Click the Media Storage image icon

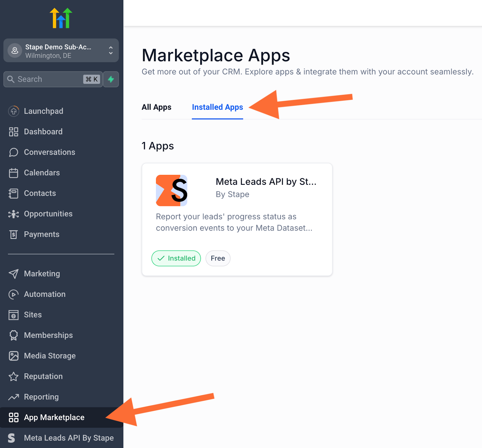tap(14, 356)
